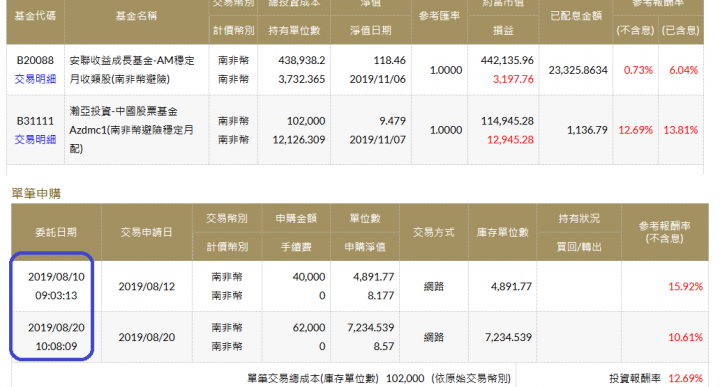
Task: Select return rate 0.73%
Action: pos(638,70)
